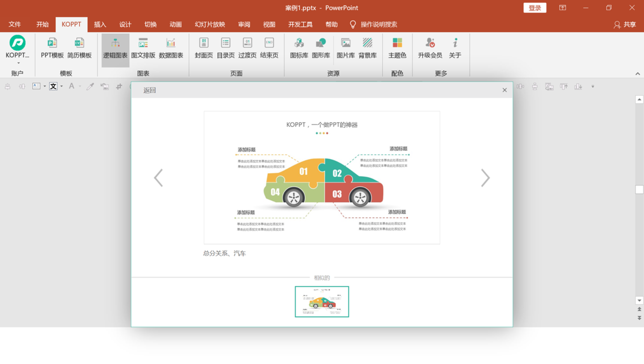Go to next slide with double-down arrow

639,318
